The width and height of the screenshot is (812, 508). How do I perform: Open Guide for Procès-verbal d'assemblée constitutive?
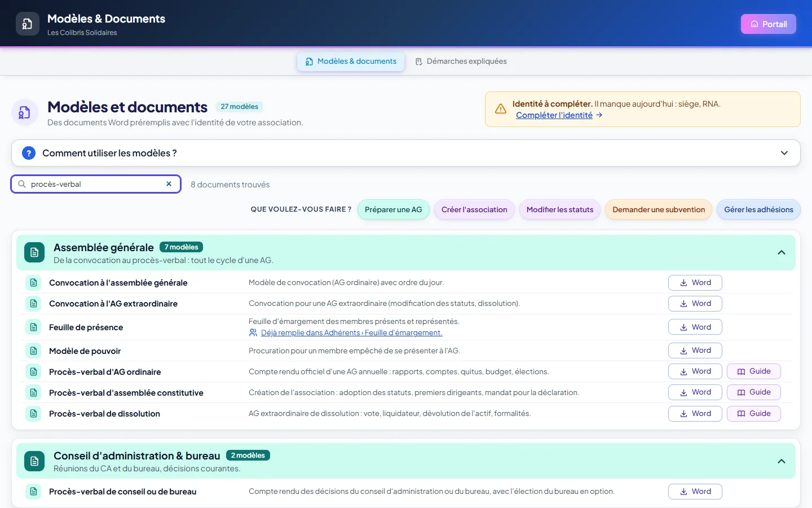[754, 392]
